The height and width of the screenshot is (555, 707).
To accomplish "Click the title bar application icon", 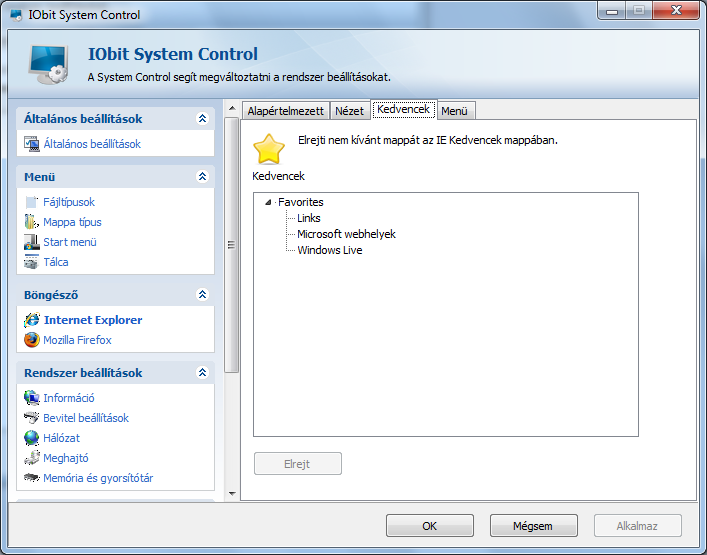I will pyautogui.click(x=17, y=15).
